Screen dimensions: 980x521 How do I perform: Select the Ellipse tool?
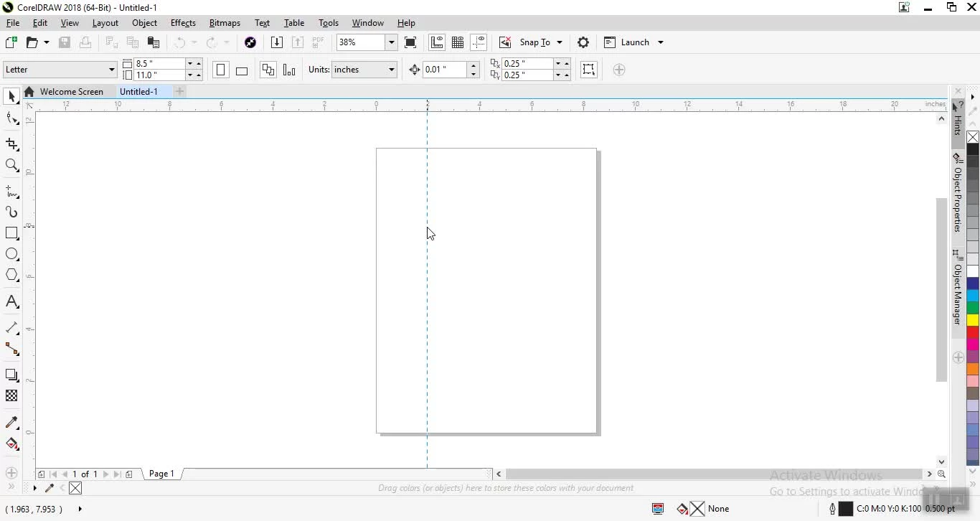click(x=11, y=254)
